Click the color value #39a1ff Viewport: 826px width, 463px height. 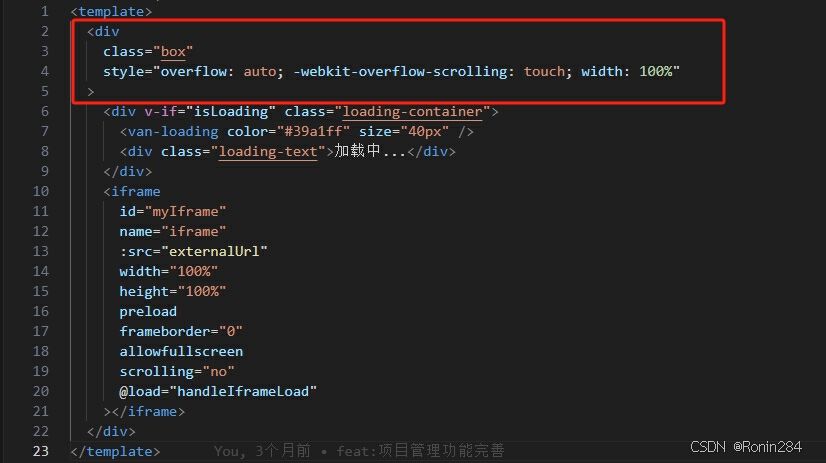tap(313, 132)
